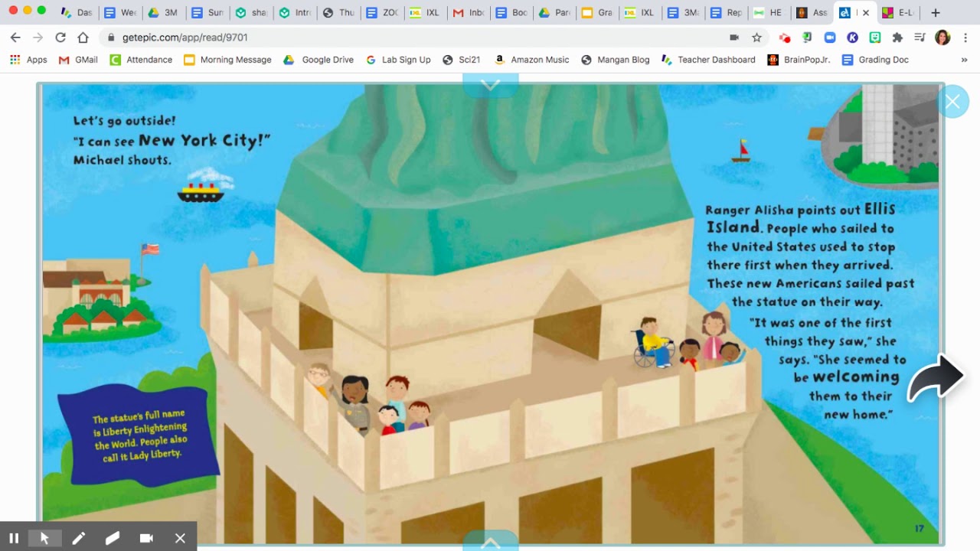Expand the bottom chevron panel in the reader
Viewport: 980px width, 551px height.
click(x=490, y=542)
